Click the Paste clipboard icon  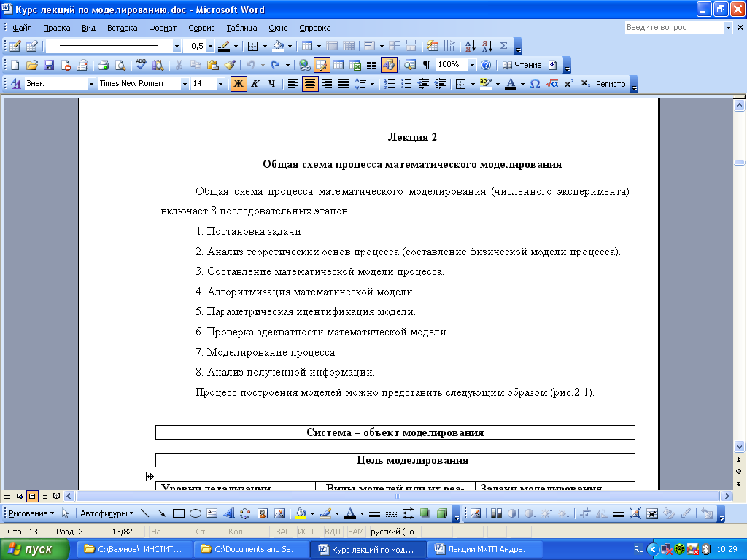tap(212, 65)
